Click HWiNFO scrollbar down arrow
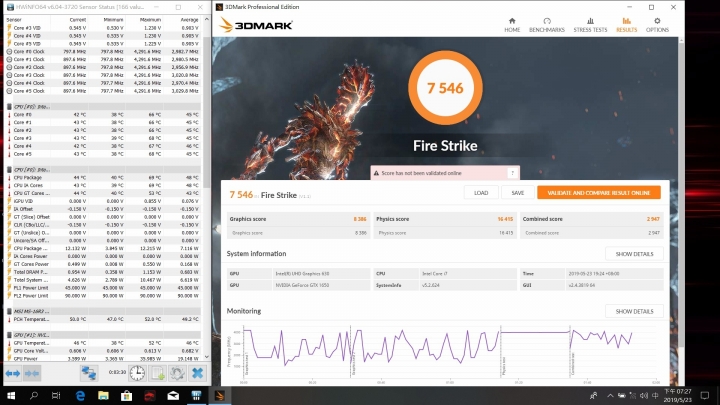Image resolution: width=720 pixels, height=405 pixels. (x=207, y=357)
